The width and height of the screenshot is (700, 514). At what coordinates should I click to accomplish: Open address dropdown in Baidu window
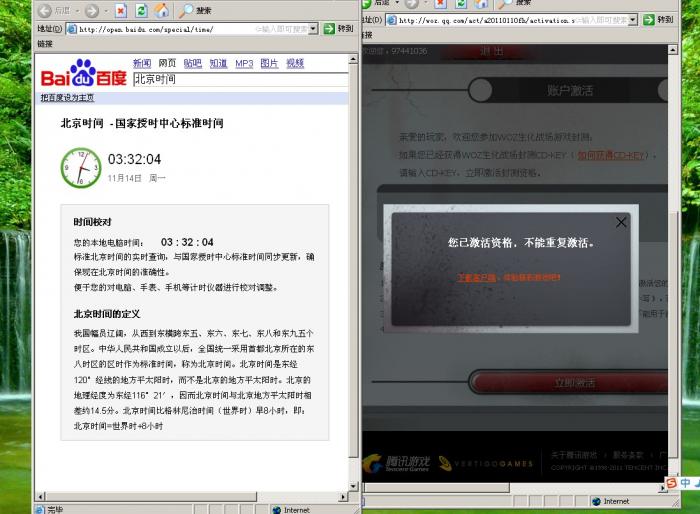[313, 29]
